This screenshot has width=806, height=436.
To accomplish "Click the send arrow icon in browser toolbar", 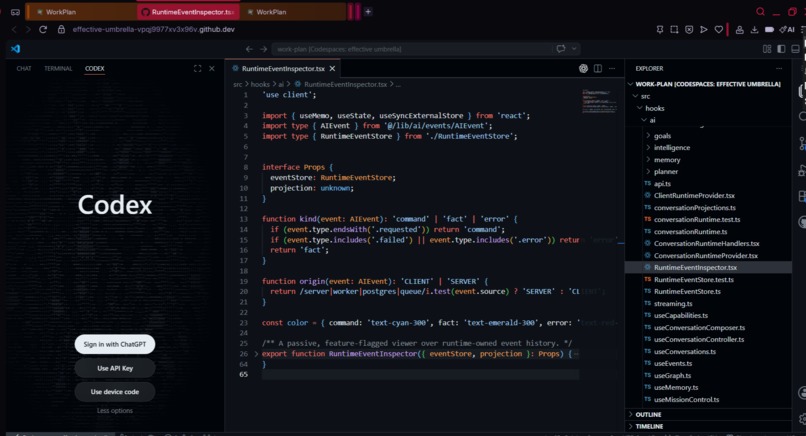I will pos(704,29).
